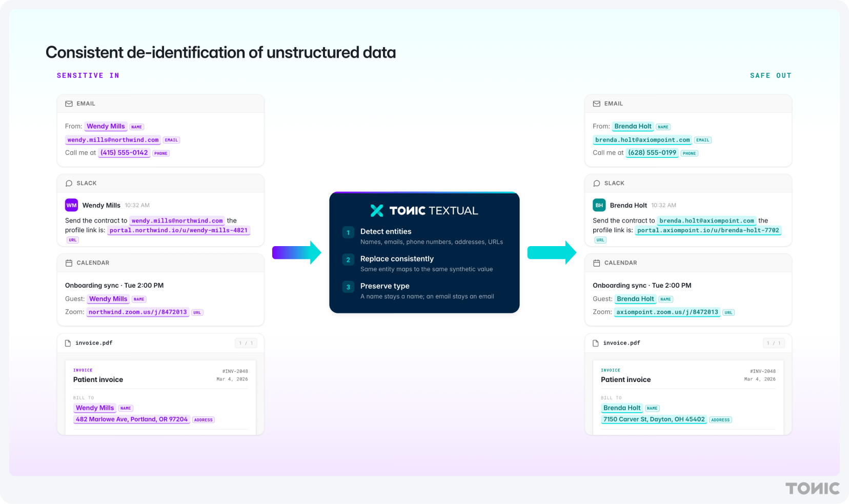Click the left #INV-2048 invoice number

[x=235, y=371]
